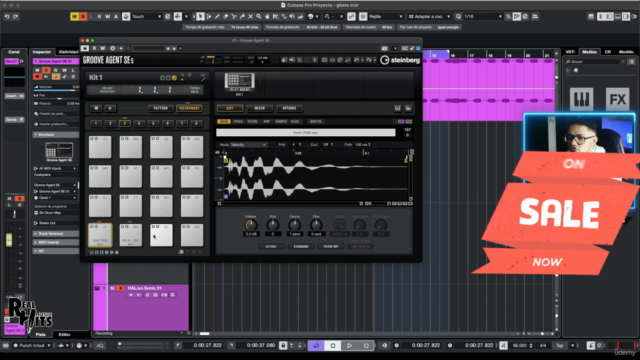Redo the action in Cubase toolbar
640x360 pixels.
16,17
